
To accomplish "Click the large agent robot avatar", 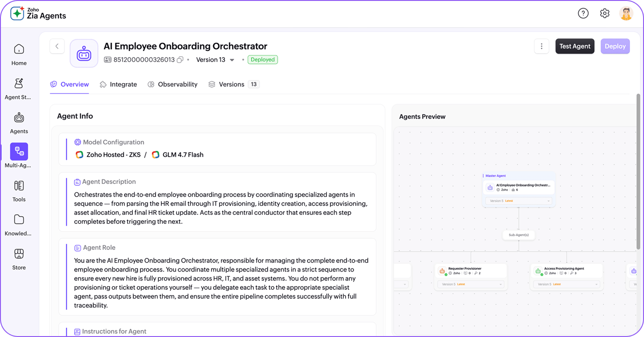I will point(84,54).
